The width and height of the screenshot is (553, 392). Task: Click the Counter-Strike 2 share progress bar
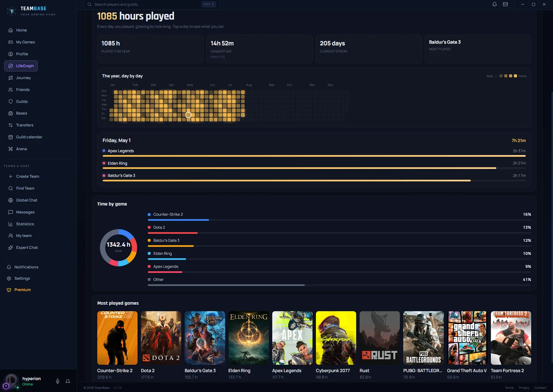(339, 220)
